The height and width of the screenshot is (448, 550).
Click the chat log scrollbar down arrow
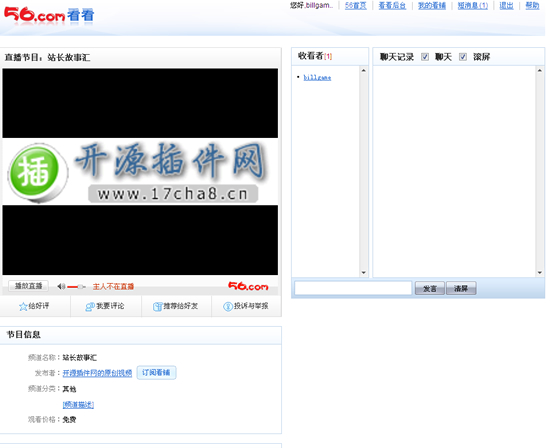coord(539,273)
